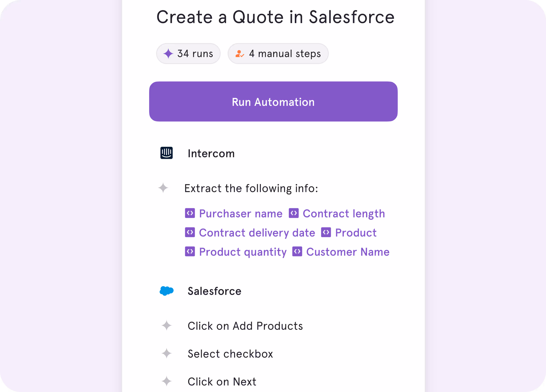
Task: Open the 34 runs badge
Action: click(188, 54)
